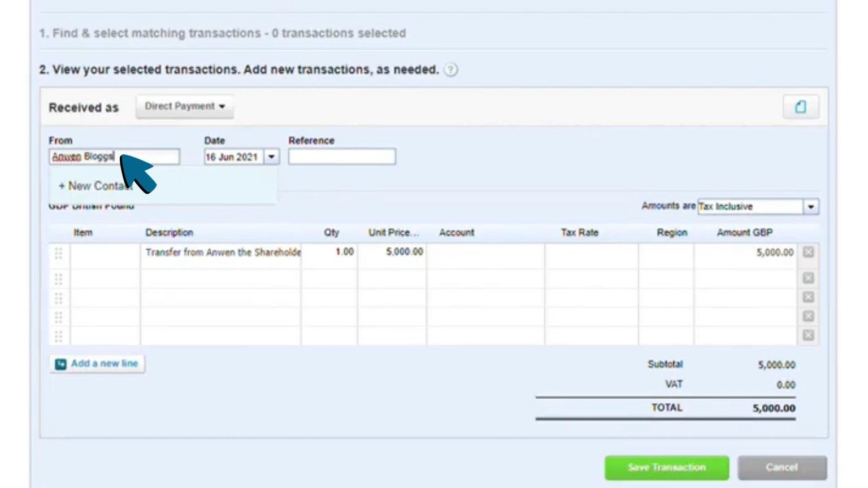Remove the bottom empty row via its X icon
The image size is (868, 488).
pyautogui.click(x=807, y=334)
